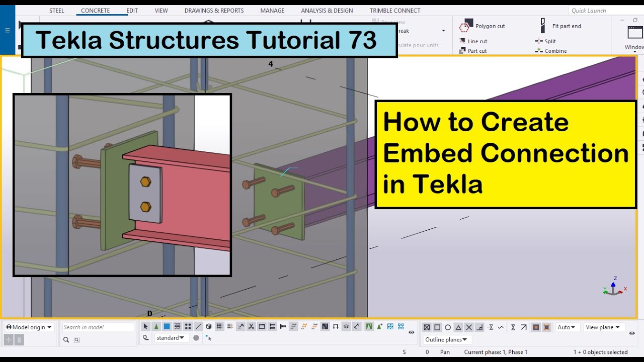The width and height of the screenshot is (644, 362).
Task: Click the Select grid lines icon
Action: 230,327
